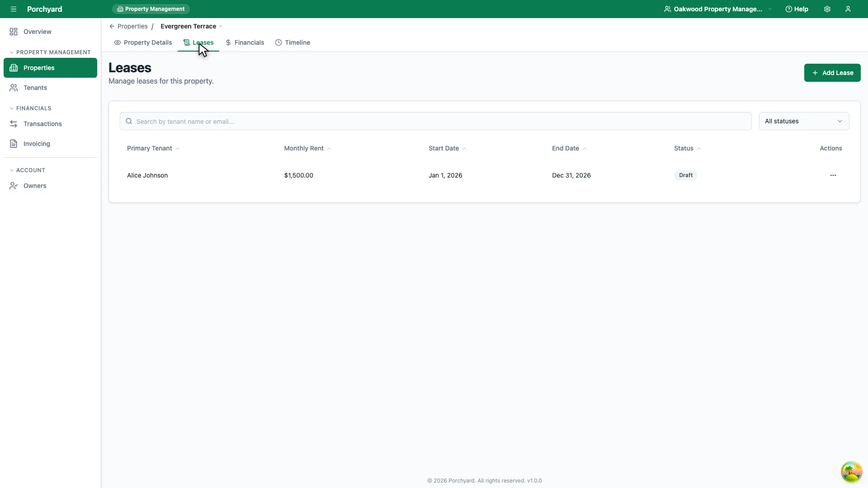This screenshot has height=488, width=868.
Task: Open the Oakwood Property Management organization dropdown
Action: click(x=718, y=9)
